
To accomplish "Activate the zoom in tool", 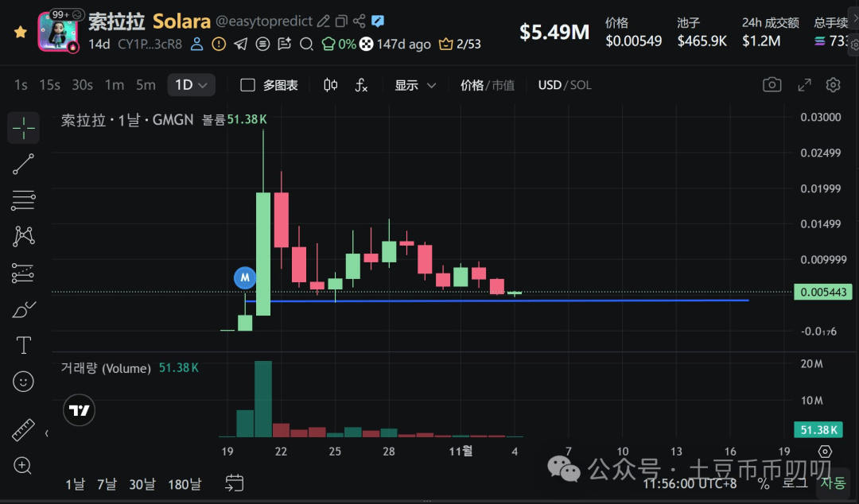I will [22, 466].
